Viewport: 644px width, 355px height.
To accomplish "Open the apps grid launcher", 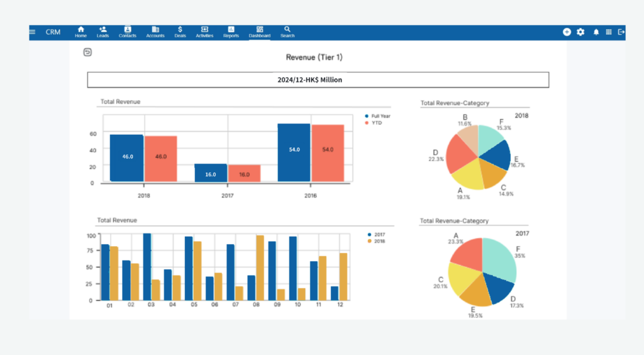I will 609,32.
